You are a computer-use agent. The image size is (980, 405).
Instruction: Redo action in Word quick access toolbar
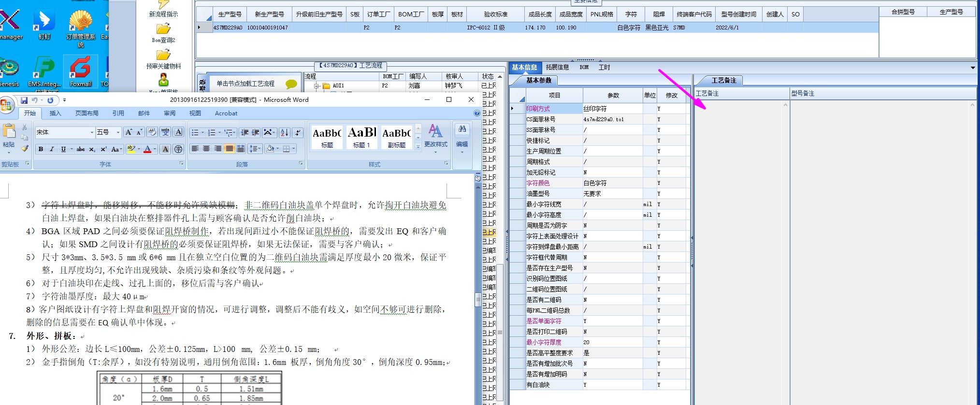[50, 100]
